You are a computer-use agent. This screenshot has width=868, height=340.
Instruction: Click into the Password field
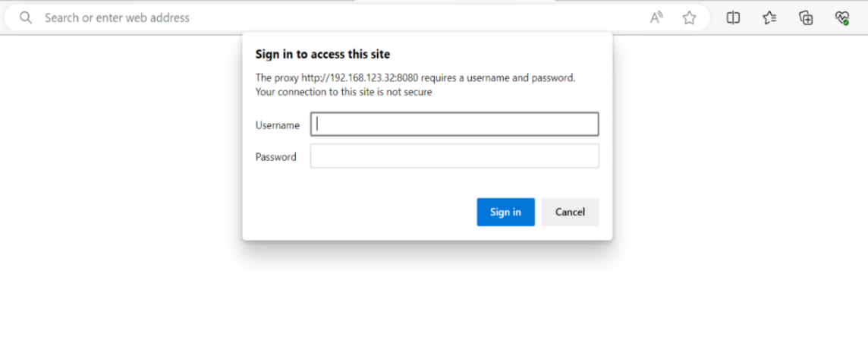click(454, 156)
